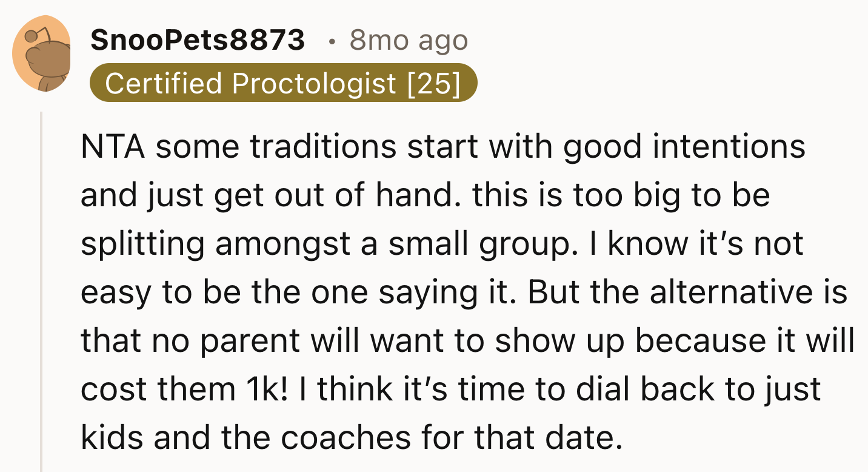Select the Certified Proctologist [25] flair badge
Viewport: 868px width, 472px height.
284,83
